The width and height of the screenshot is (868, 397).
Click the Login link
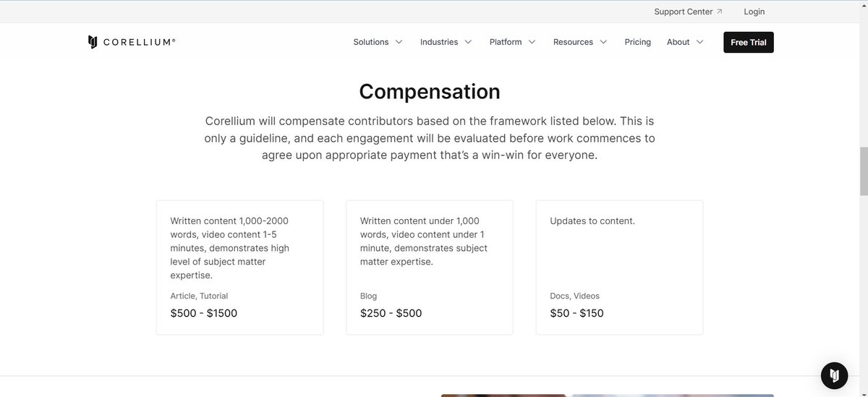[x=754, y=12]
